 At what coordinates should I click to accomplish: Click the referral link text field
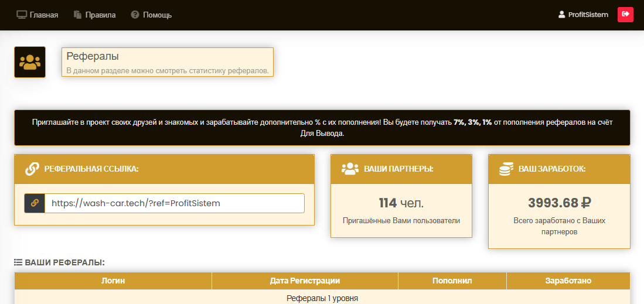click(174, 203)
